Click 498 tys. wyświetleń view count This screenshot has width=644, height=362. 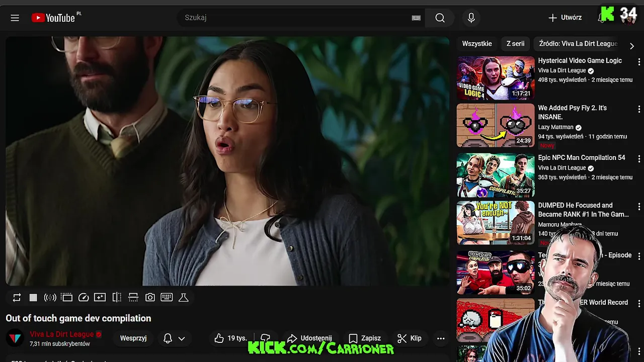point(562,80)
